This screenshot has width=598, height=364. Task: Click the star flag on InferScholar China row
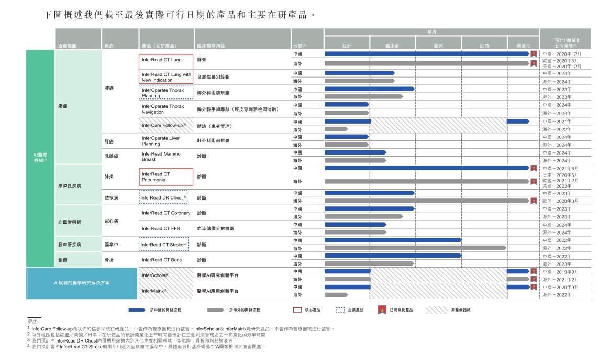pos(534,271)
